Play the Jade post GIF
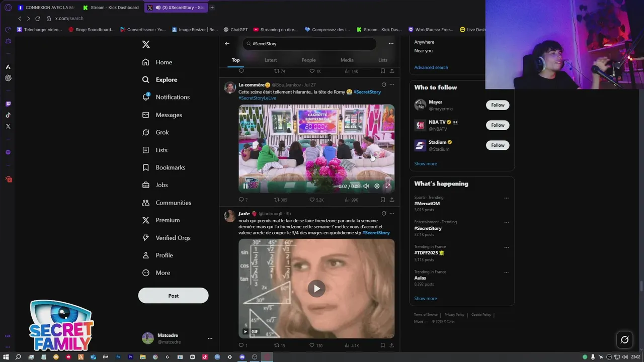Screen dimensions: 644x362 [x=316, y=289]
